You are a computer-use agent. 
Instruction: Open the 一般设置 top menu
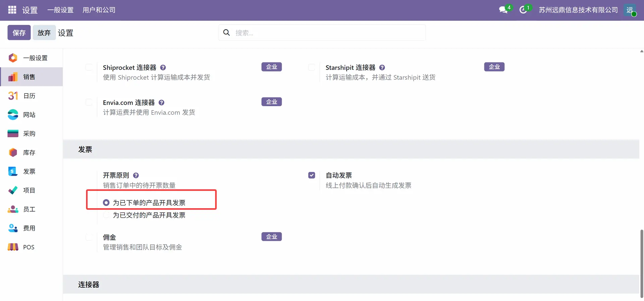[x=60, y=10]
